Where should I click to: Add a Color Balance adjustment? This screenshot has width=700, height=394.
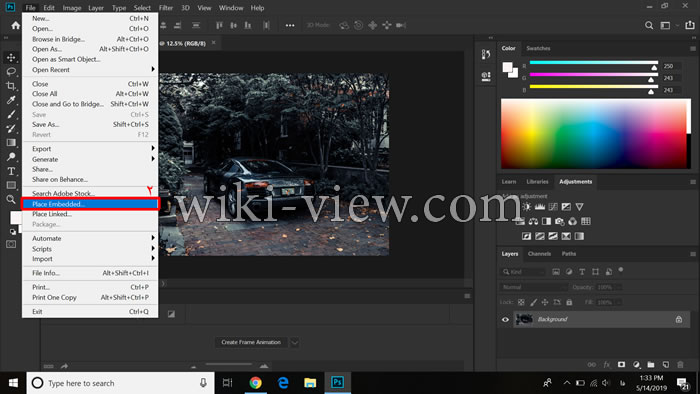point(533,221)
